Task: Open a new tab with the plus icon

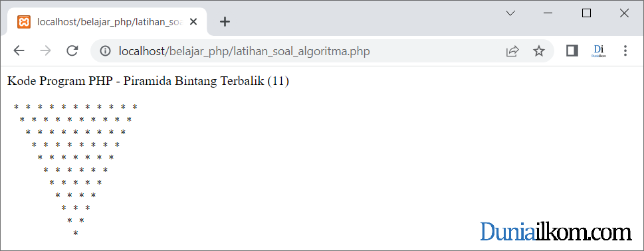Action: pos(225,22)
